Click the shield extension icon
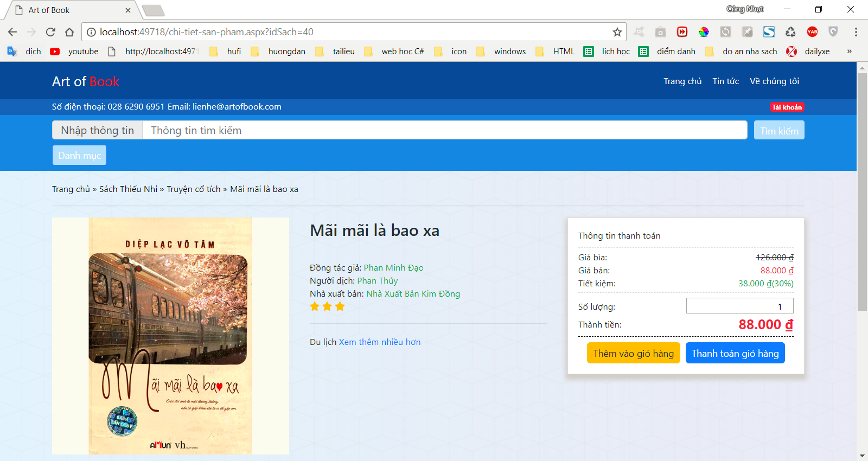 [833, 32]
